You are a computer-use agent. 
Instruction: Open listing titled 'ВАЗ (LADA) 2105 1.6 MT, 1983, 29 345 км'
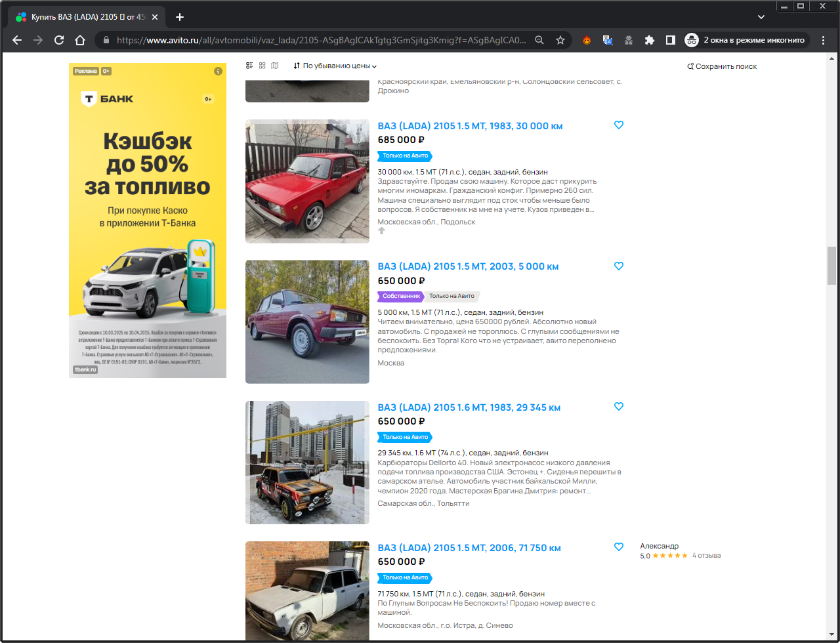point(469,407)
